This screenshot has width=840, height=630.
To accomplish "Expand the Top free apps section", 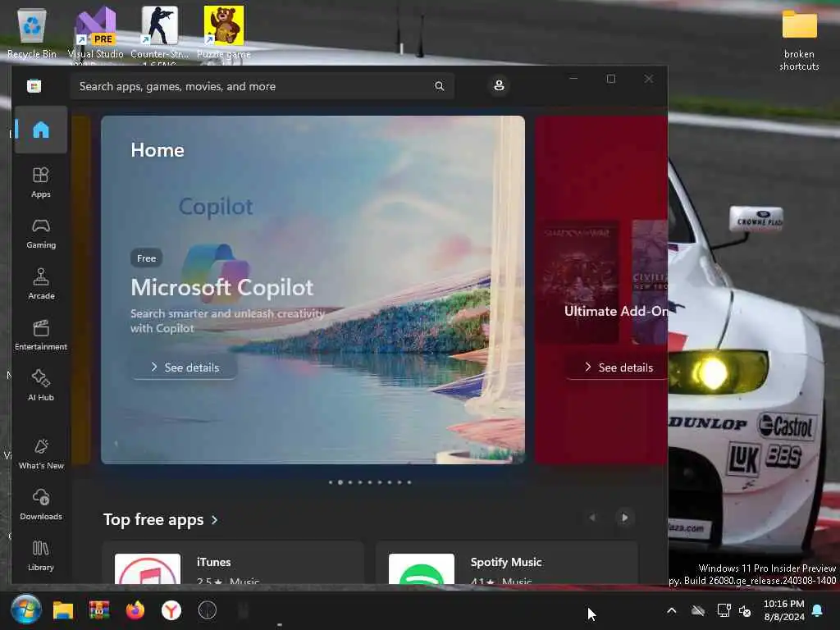I will (161, 519).
